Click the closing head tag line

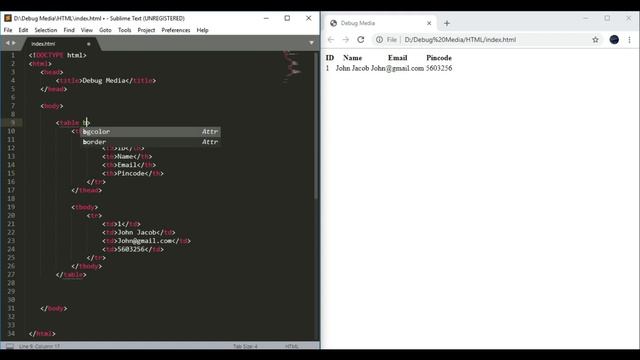click(53, 89)
